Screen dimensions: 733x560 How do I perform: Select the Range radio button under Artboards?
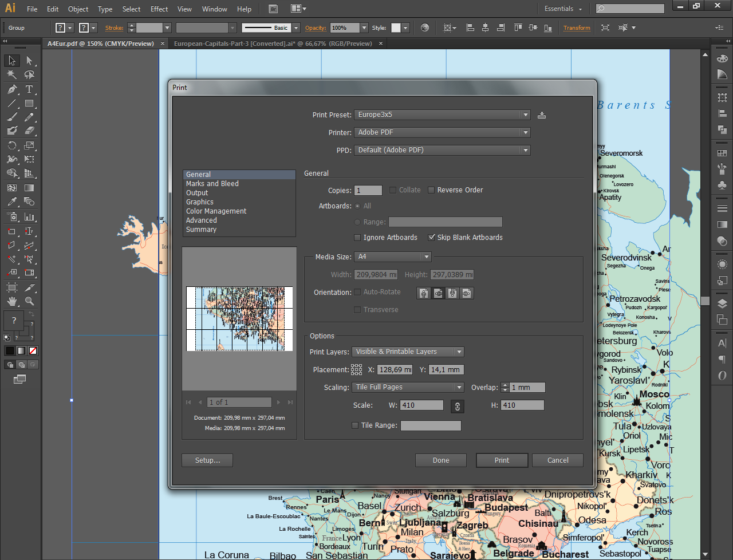point(357,222)
